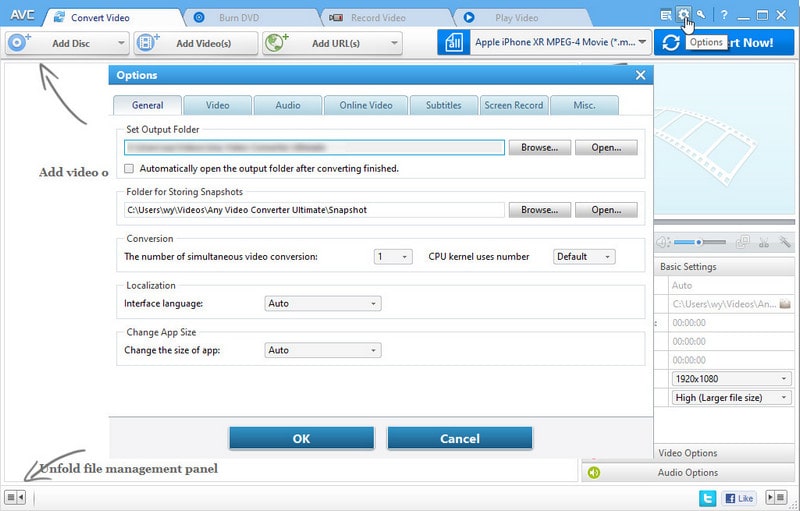
Task: Click the Add Video(s) button
Action: coord(196,43)
